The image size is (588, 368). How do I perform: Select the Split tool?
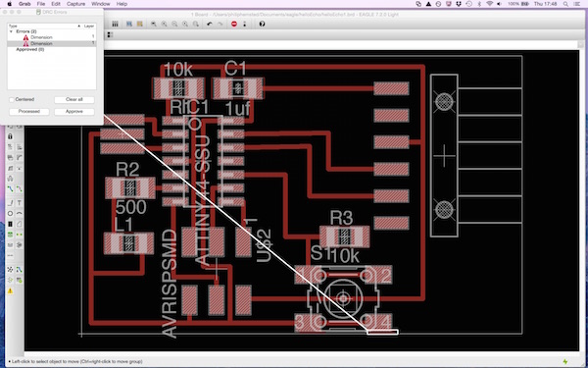[x=10, y=168]
